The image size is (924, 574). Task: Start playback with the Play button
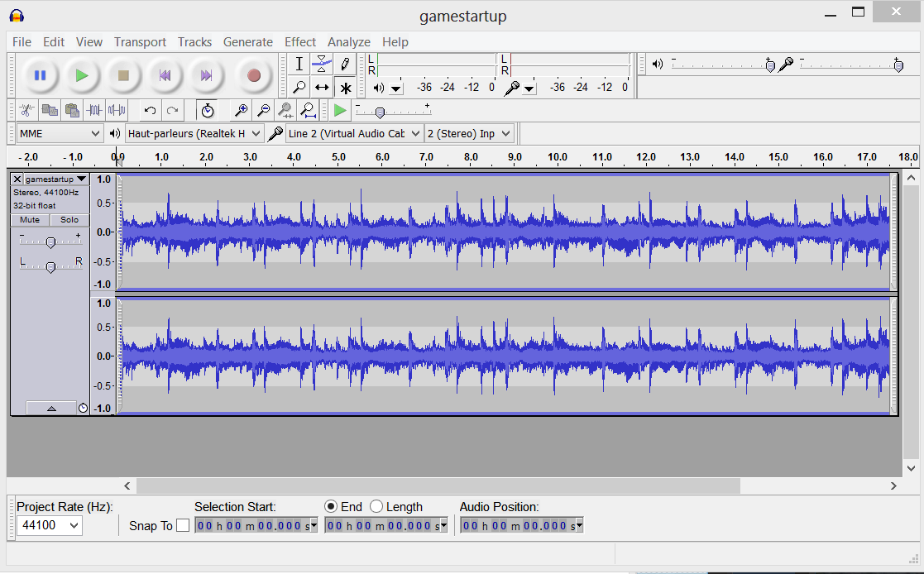(x=82, y=75)
